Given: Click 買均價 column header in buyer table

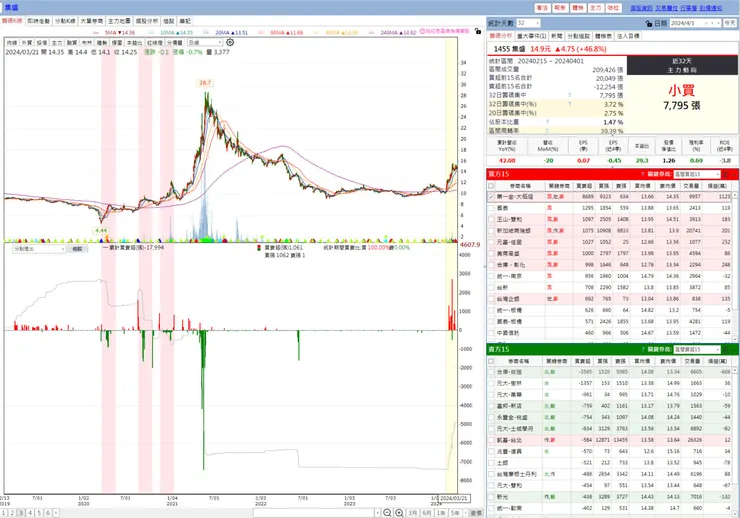Looking at the screenshot, I should tap(642, 186).
